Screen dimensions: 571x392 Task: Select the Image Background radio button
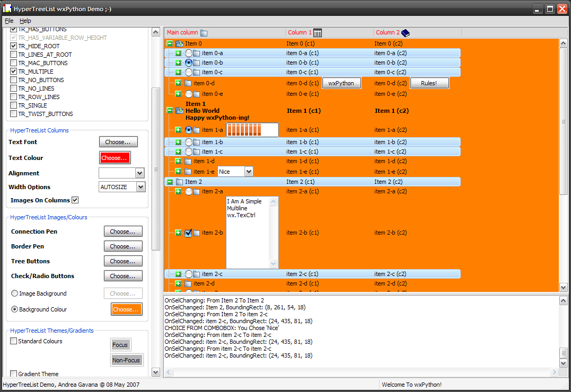tap(14, 293)
